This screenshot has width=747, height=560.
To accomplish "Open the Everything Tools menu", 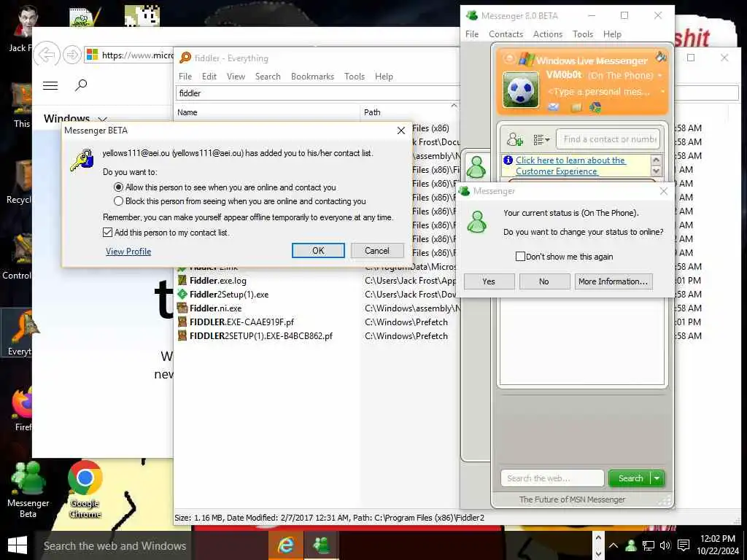I will tap(355, 76).
